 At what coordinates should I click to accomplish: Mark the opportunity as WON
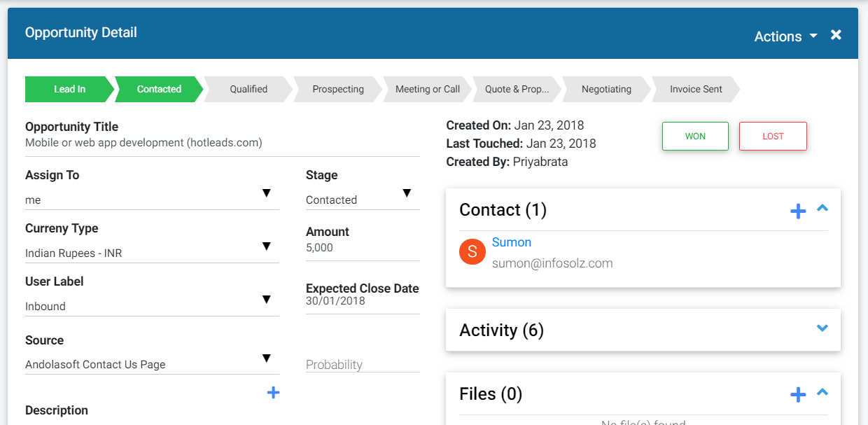click(695, 136)
